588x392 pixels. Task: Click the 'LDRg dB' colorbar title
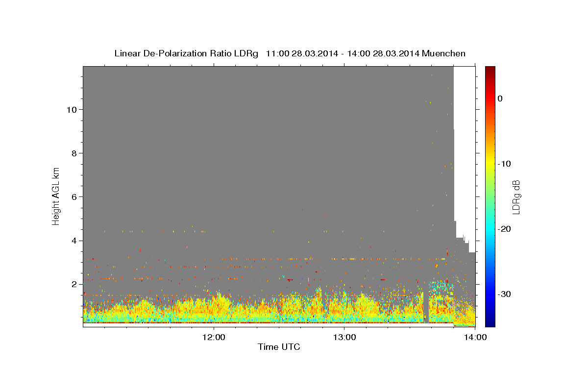pyautogui.click(x=516, y=197)
